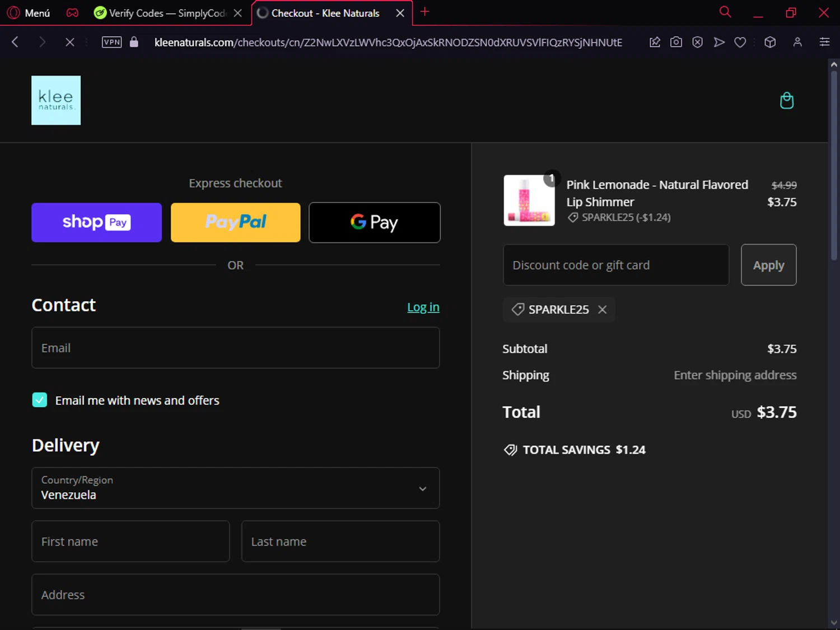Follow the Log in link

point(423,307)
